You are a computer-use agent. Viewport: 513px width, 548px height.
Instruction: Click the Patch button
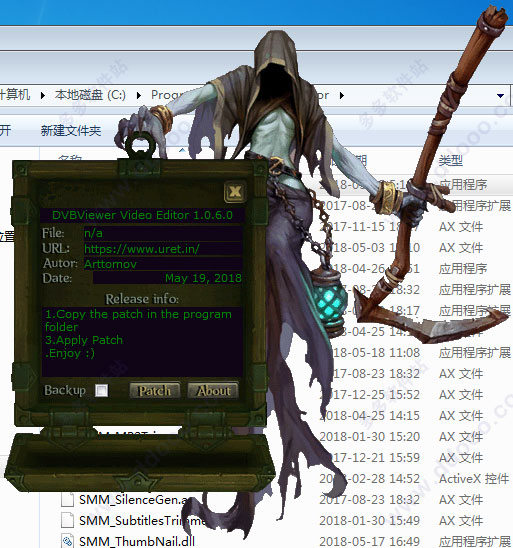155,390
